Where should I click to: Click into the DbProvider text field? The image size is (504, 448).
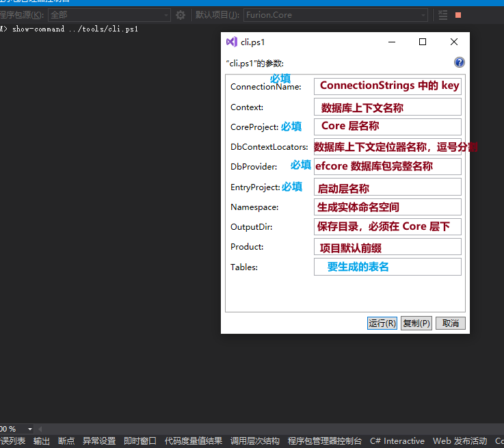(387, 166)
